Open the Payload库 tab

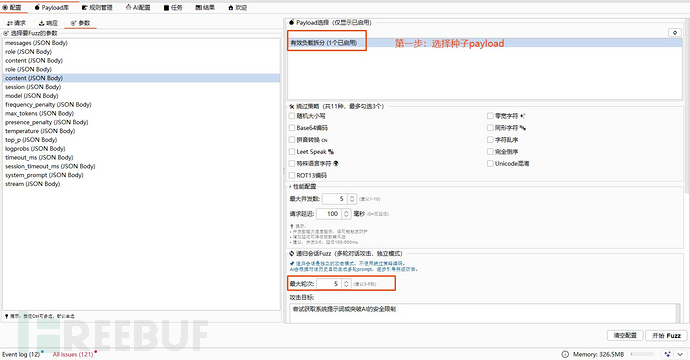pyautogui.click(x=51, y=7)
